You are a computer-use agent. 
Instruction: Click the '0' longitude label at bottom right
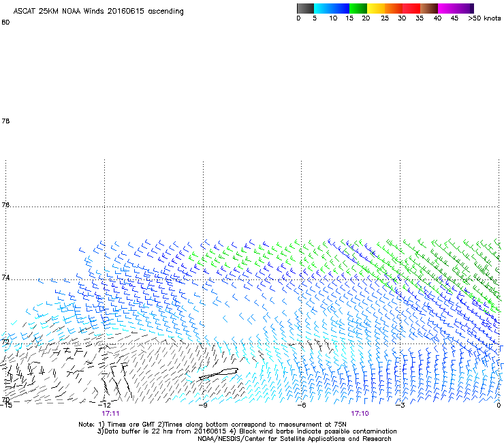(x=499, y=406)
